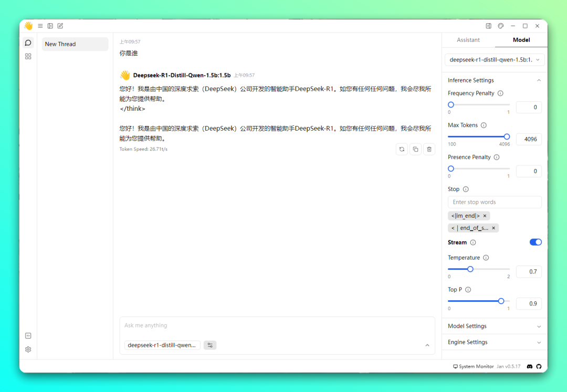Click the assistant's waving hand avatar
Viewport: 567px width, 392px height.
[x=125, y=75]
